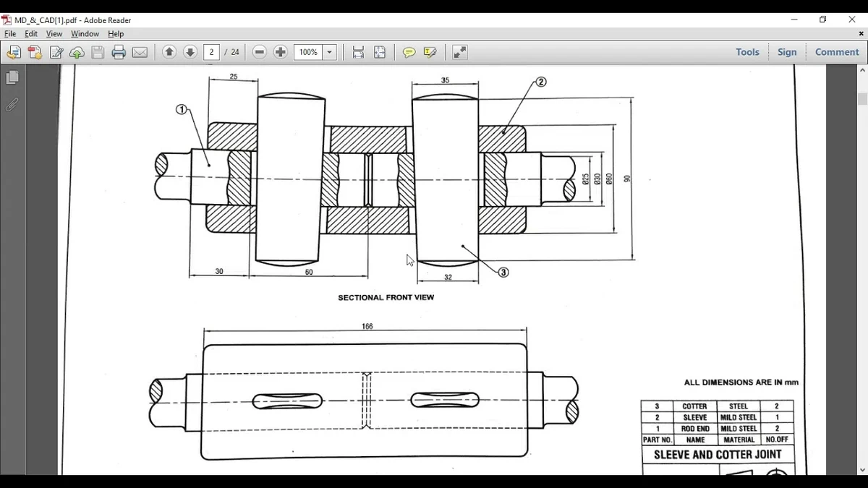Click the 'STEEL' material cell

(x=739, y=406)
